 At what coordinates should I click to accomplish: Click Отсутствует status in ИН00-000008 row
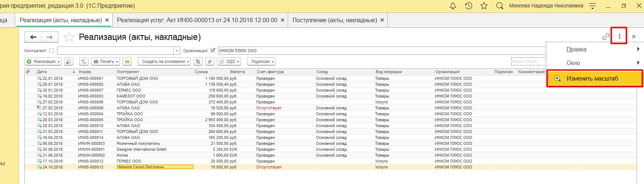click(269, 108)
